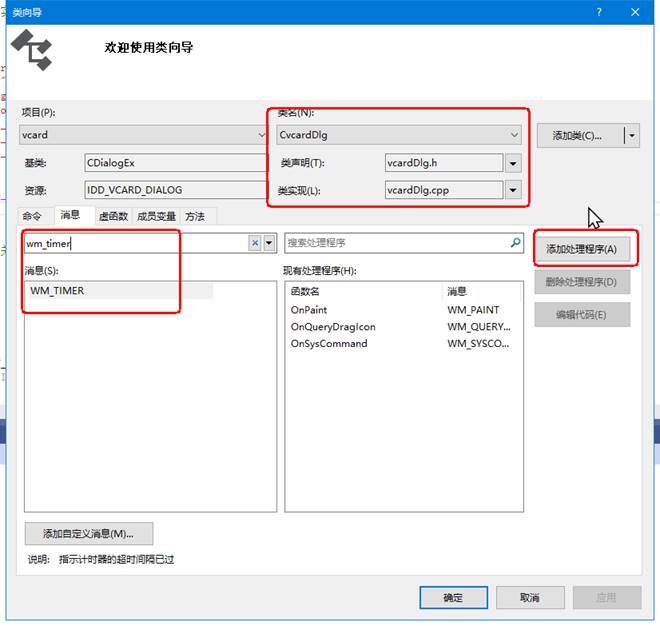The image size is (660, 626).
Task: Clear the wm_timer search text with X
Action: click(x=255, y=243)
